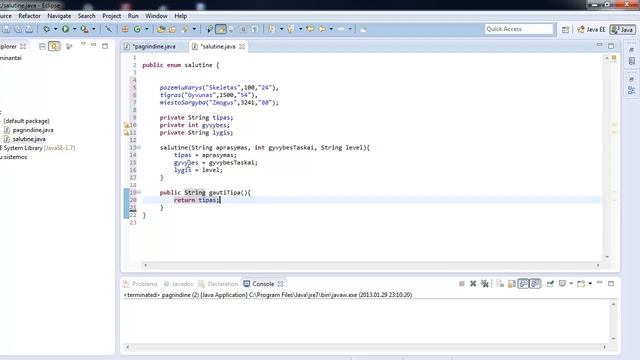This screenshot has width=640, height=360.
Task: Click the Quick Access search field
Action: [519, 29]
